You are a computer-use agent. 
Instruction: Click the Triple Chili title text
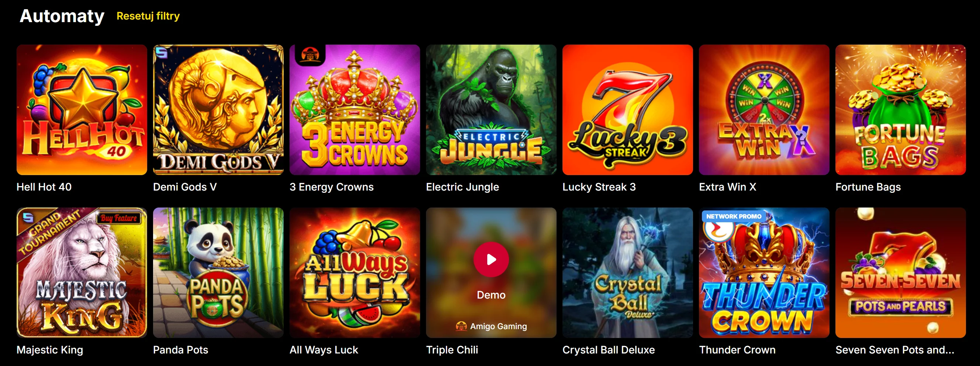tap(452, 350)
